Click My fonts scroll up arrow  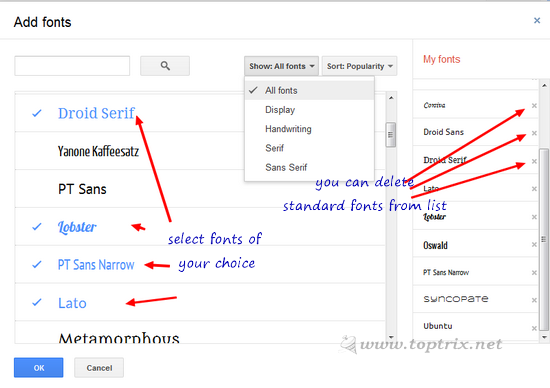544,85
